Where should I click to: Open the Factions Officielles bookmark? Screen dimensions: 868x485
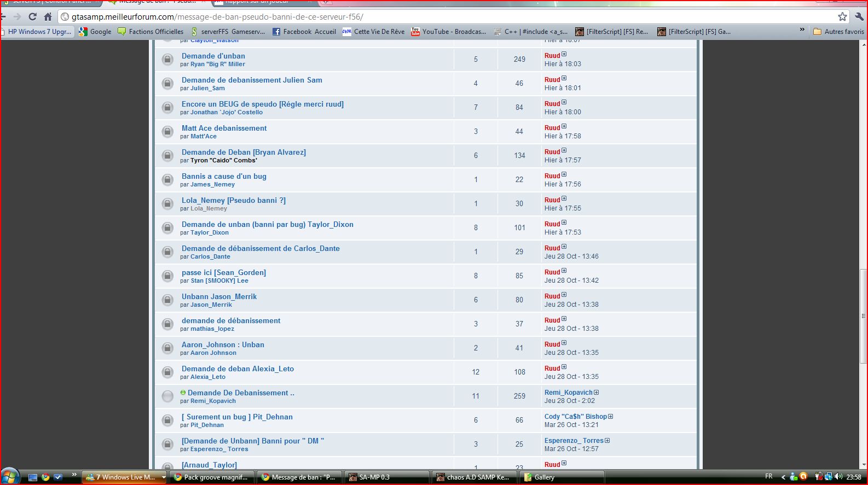coord(151,32)
